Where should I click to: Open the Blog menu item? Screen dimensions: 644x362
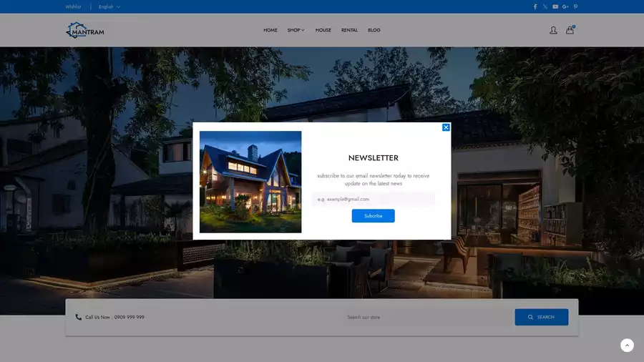(x=374, y=30)
